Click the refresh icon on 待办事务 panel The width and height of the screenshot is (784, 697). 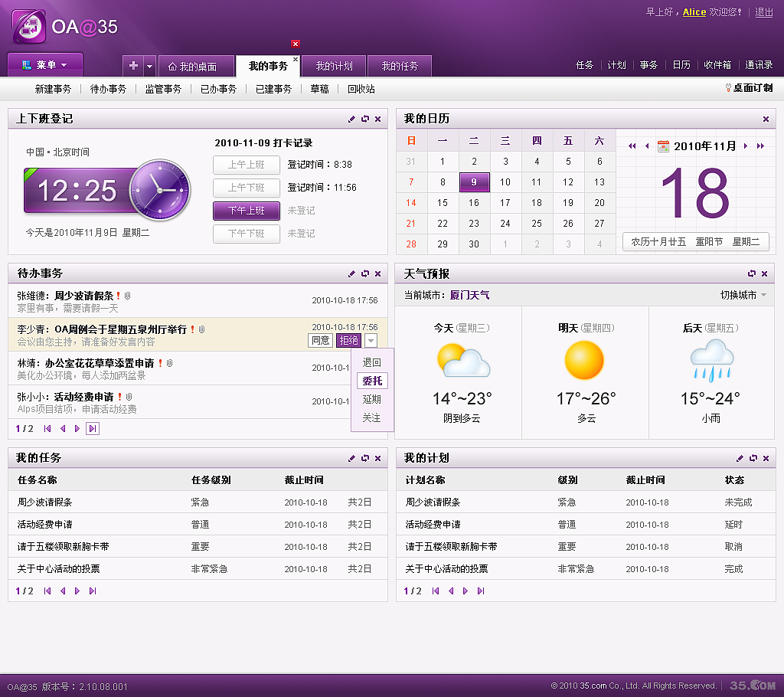tap(364, 273)
